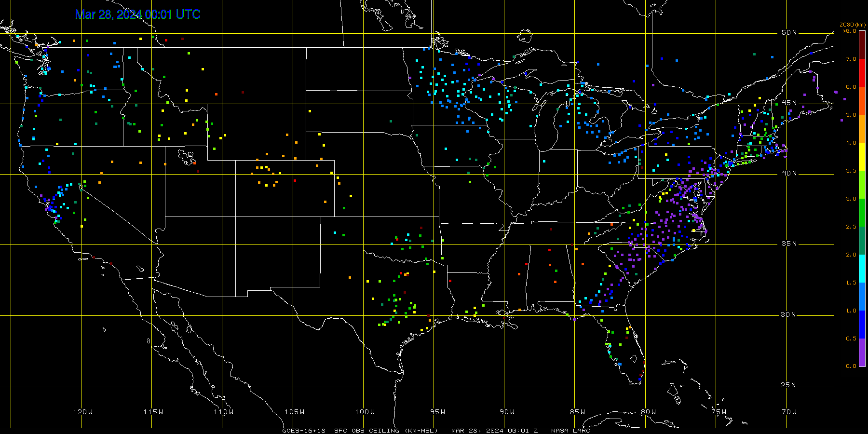Image resolution: width=868 pixels, height=434 pixels.
Task: Select the 120 W longitude label
Action: pos(83,412)
